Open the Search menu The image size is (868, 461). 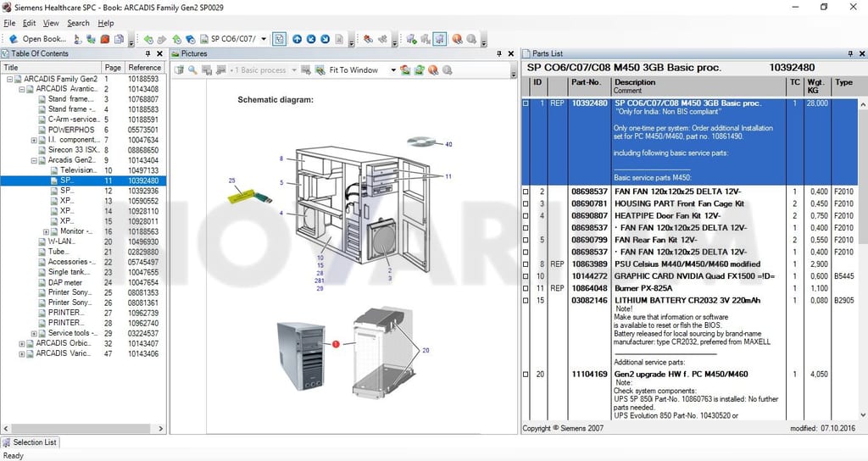tap(78, 23)
